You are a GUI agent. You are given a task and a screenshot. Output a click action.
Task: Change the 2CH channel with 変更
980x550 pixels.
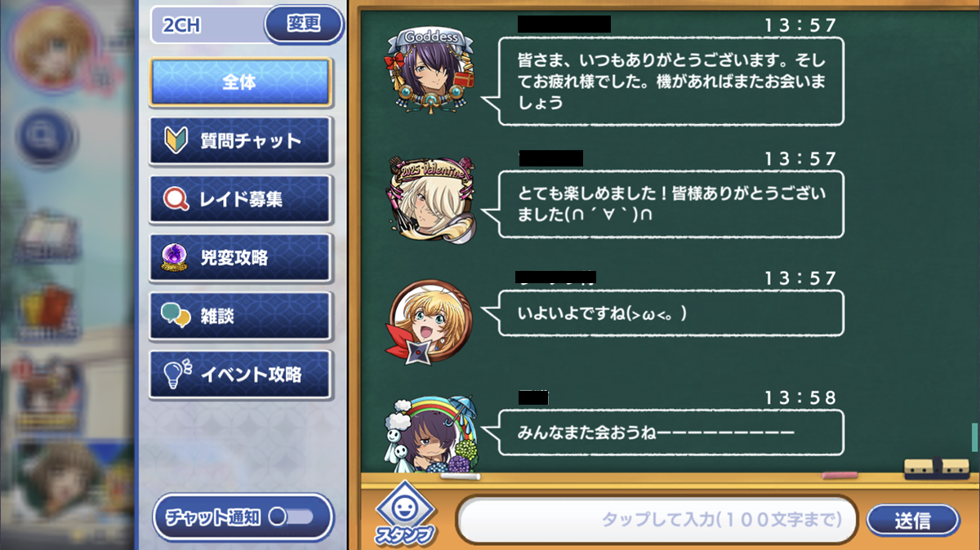click(304, 24)
